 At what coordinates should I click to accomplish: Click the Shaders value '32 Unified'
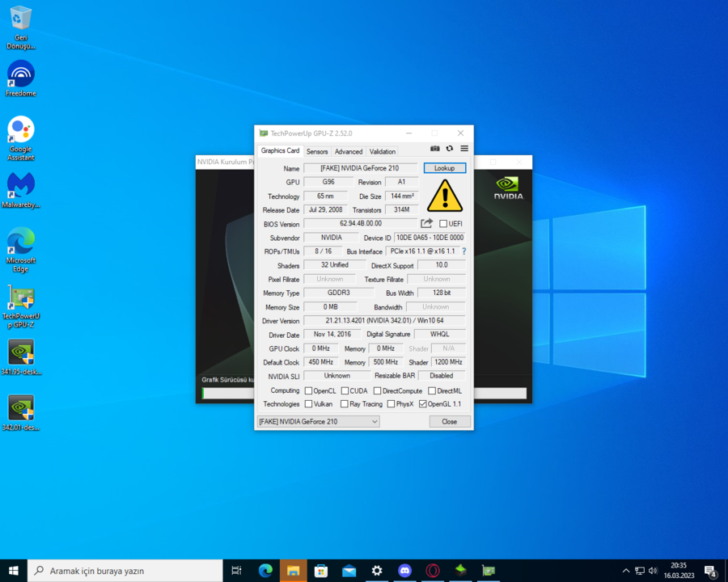point(335,265)
